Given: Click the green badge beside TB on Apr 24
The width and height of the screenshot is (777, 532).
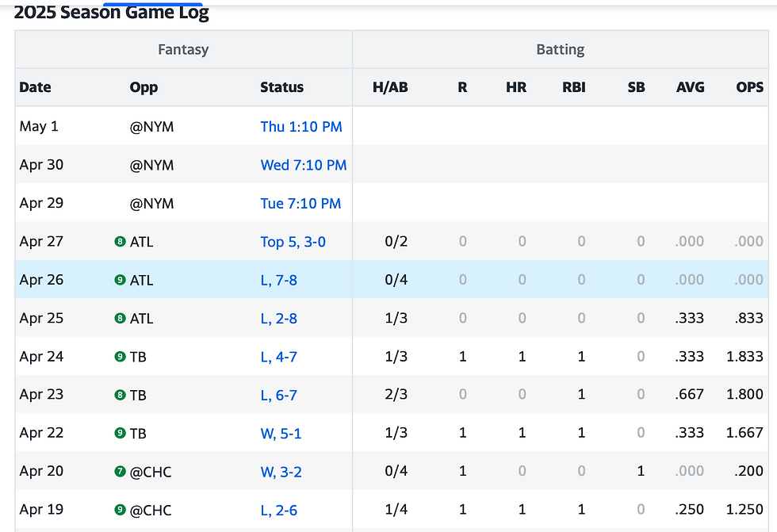Looking at the screenshot, I should tap(120, 357).
